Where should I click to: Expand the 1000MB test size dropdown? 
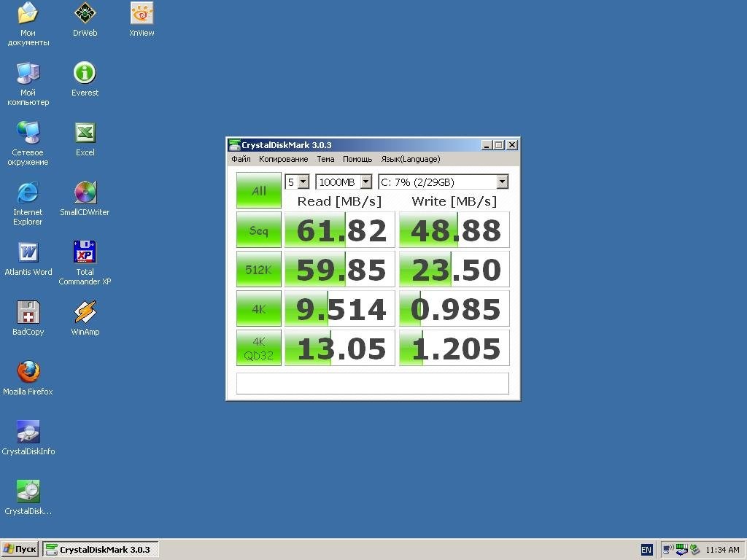click(366, 182)
